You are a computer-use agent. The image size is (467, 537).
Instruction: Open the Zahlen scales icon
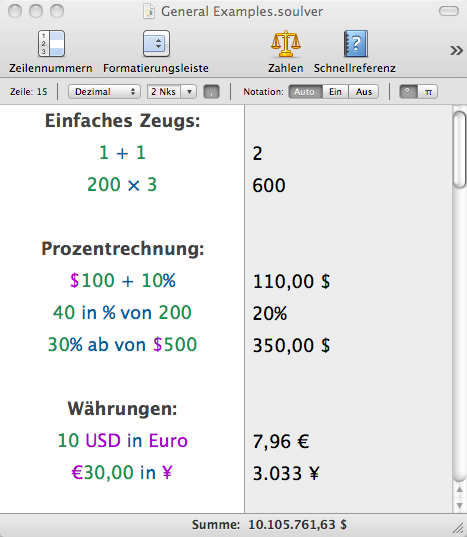coord(286,43)
